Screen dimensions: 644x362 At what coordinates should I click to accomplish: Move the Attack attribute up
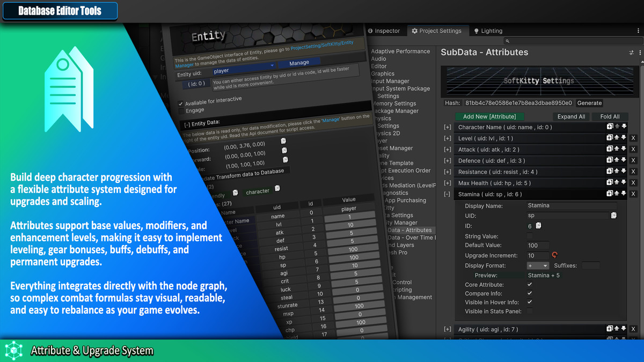[616, 149]
